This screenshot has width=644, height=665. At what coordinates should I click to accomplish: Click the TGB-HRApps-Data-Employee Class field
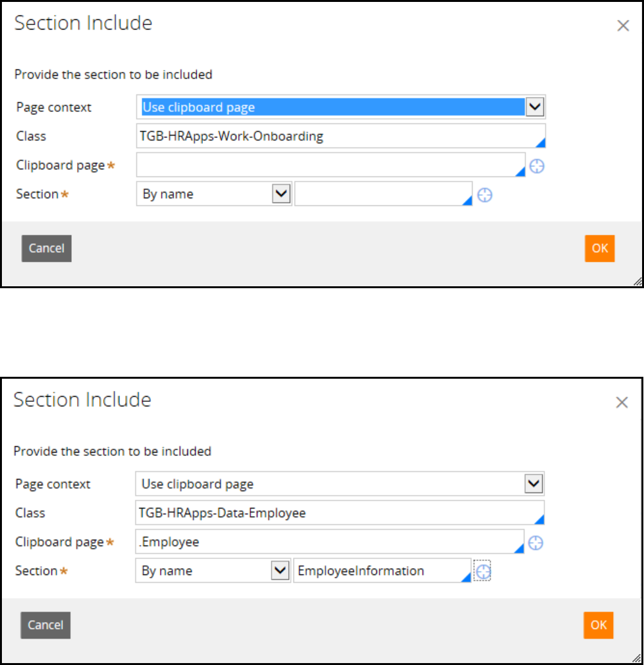pyautogui.click(x=339, y=513)
